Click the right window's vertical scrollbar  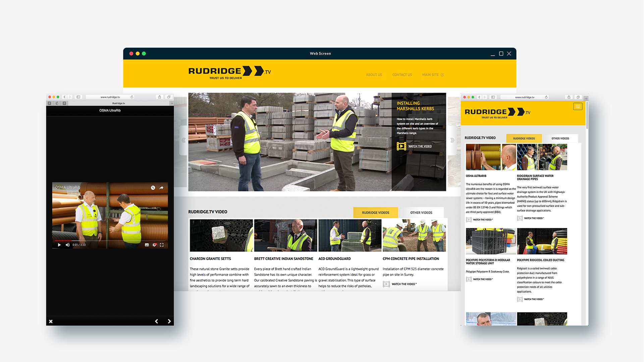pos(587,115)
